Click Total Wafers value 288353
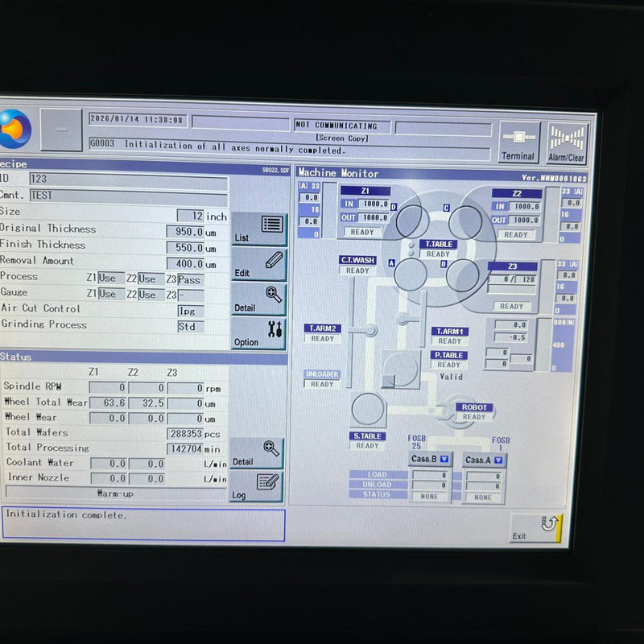The image size is (644, 644). point(185,434)
